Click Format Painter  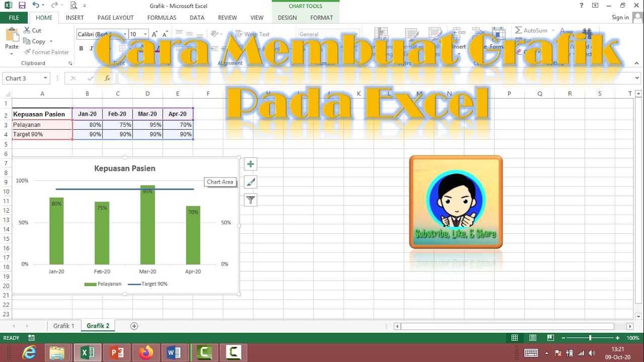(x=46, y=52)
